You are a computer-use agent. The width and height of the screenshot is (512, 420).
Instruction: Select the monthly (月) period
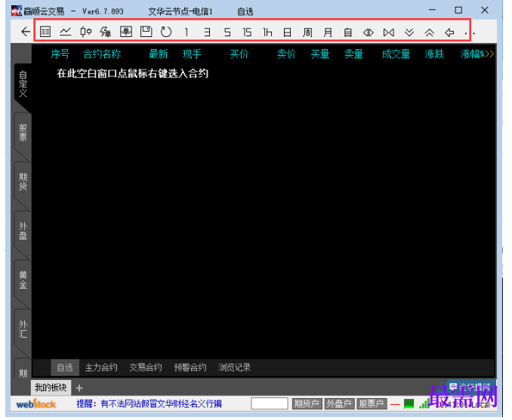click(x=328, y=32)
